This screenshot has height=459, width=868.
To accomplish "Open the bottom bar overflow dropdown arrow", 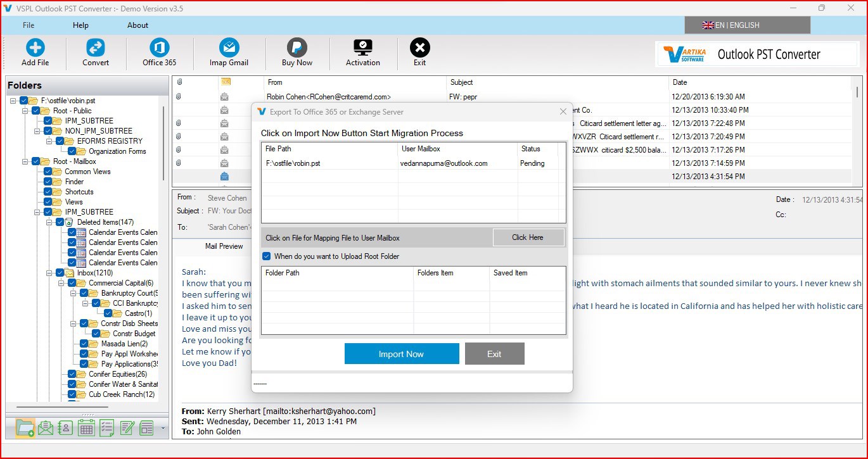I will pyautogui.click(x=163, y=429).
